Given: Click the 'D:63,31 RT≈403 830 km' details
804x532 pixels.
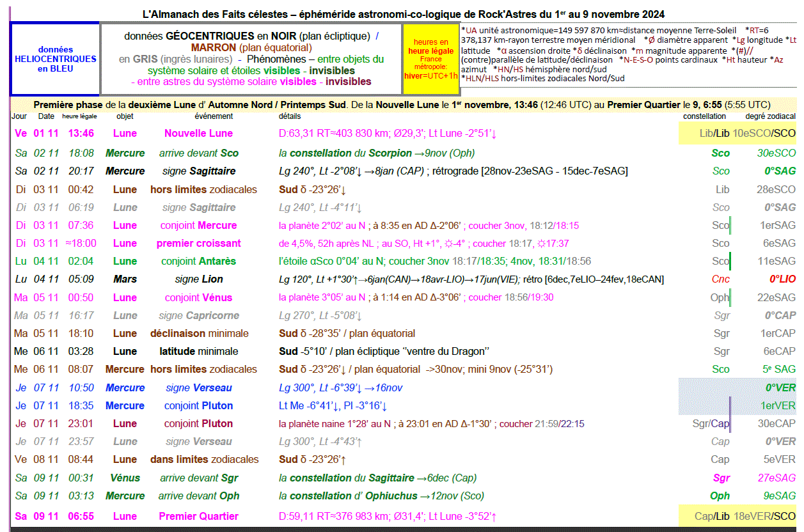Looking at the screenshot, I should point(388,134).
